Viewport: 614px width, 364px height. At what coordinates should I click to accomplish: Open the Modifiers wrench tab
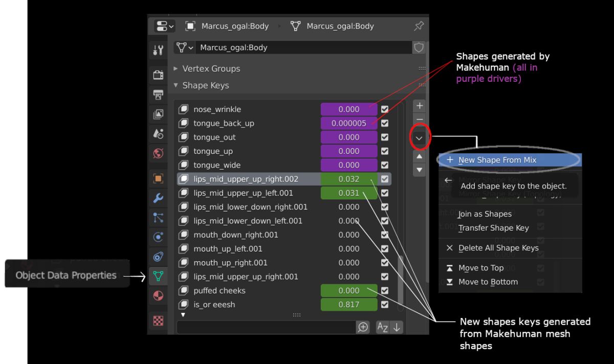click(158, 198)
